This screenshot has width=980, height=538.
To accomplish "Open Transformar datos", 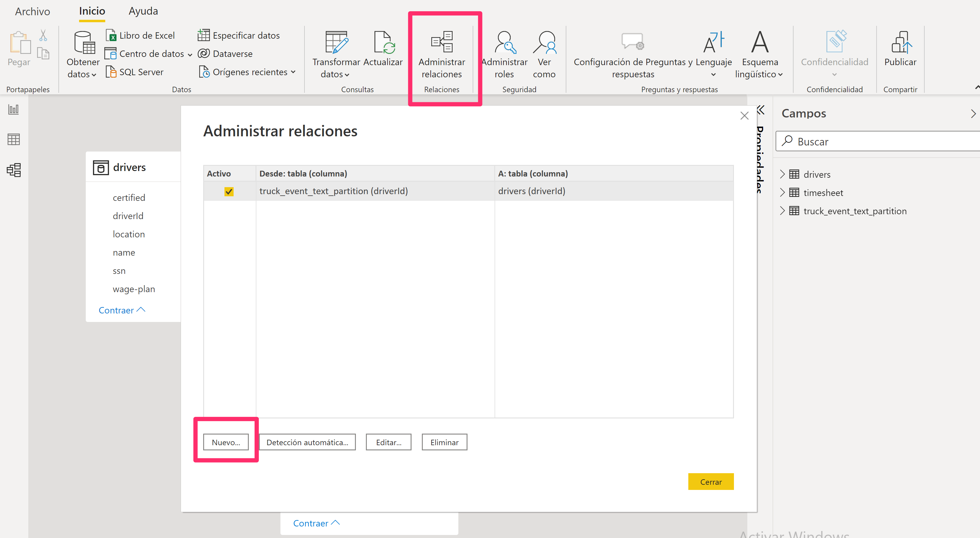I will [336, 54].
